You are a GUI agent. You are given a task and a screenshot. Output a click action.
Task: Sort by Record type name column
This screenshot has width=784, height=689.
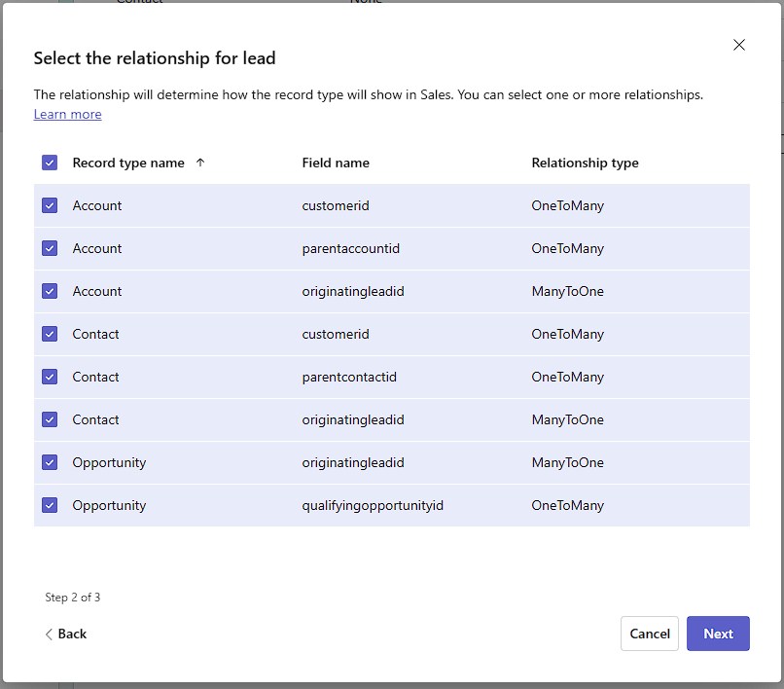pos(128,163)
